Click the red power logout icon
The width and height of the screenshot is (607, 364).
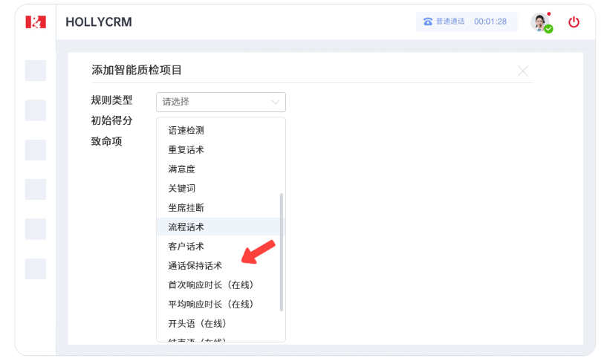click(574, 22)
